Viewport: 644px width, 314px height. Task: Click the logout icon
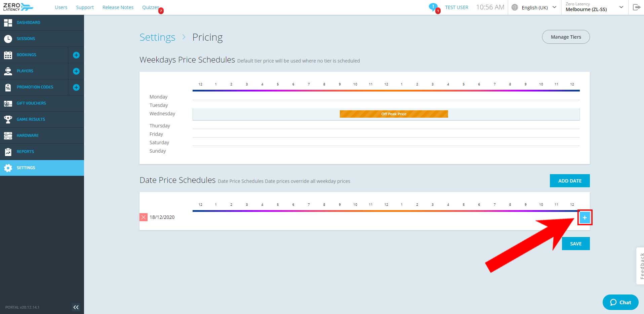636,7
